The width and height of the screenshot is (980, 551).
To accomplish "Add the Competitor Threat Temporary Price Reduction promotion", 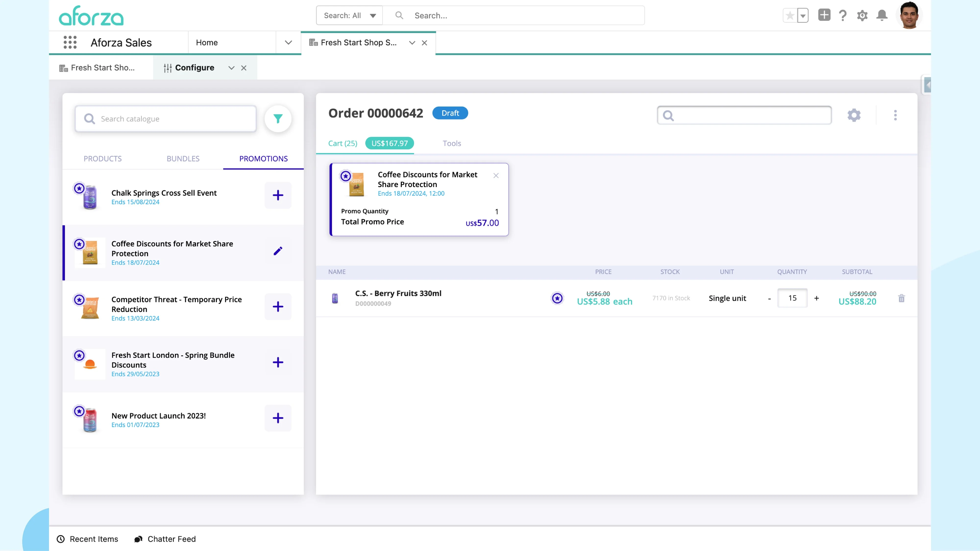I will click(278, 307).
